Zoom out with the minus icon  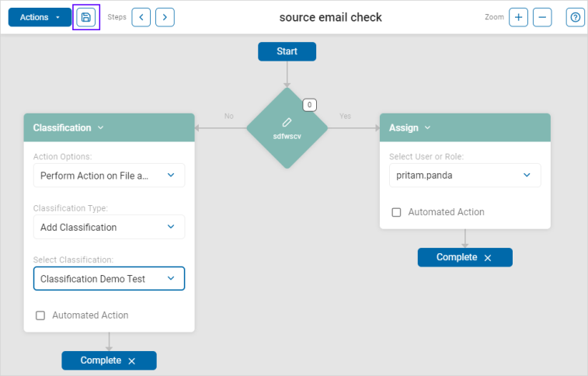tap(542, 17)
